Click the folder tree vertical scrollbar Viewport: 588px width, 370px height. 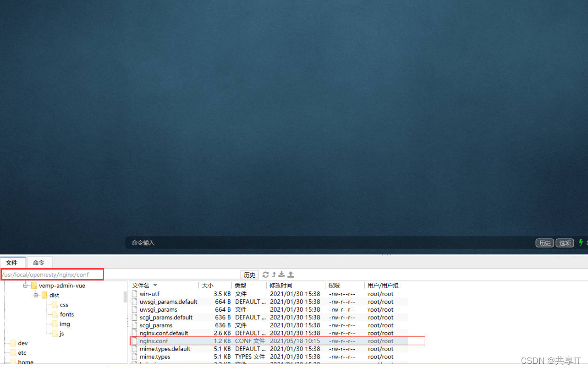125,297
